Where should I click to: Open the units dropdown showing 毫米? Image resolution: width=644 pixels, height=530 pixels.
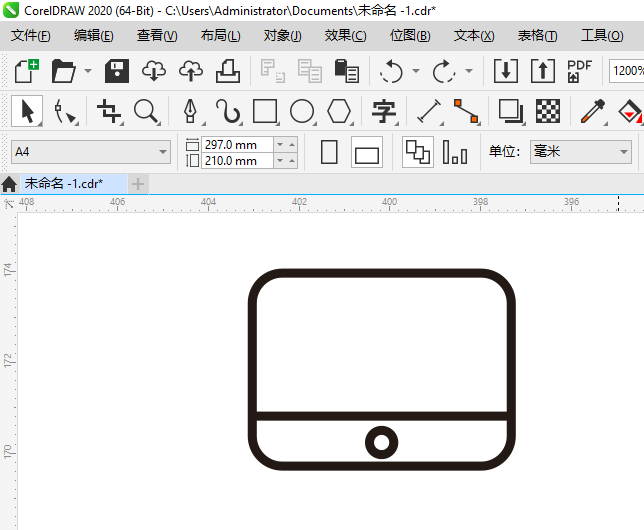pos(581,152)
